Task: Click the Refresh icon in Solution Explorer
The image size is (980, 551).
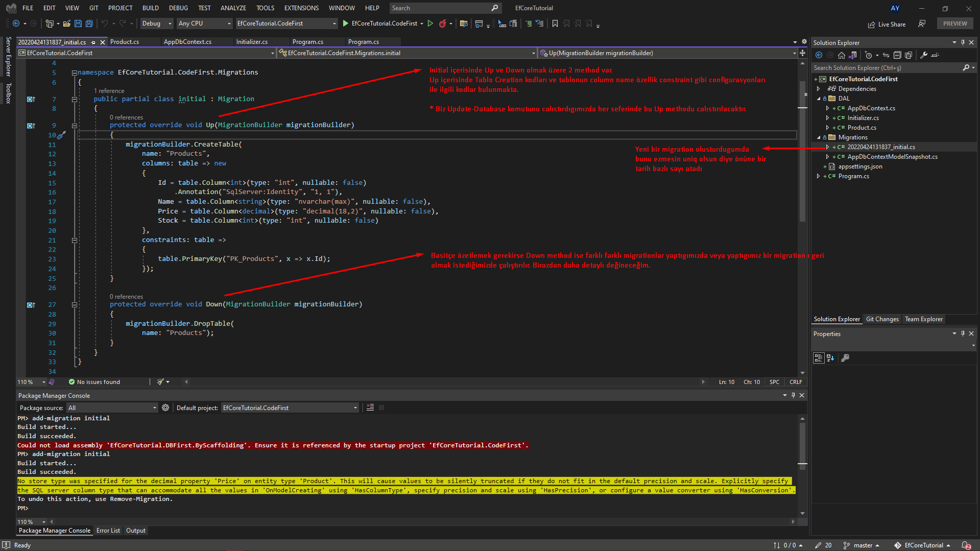Action: pos(886,55)
